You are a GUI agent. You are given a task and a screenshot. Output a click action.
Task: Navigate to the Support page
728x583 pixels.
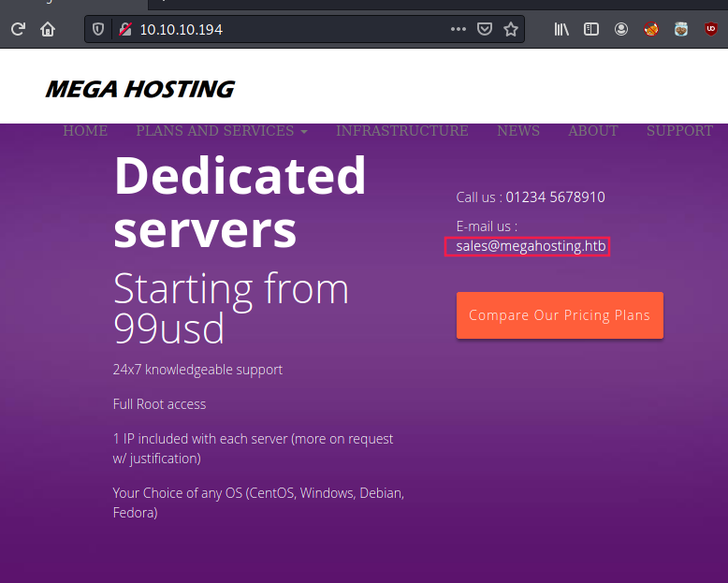click(x=679, y=131)
